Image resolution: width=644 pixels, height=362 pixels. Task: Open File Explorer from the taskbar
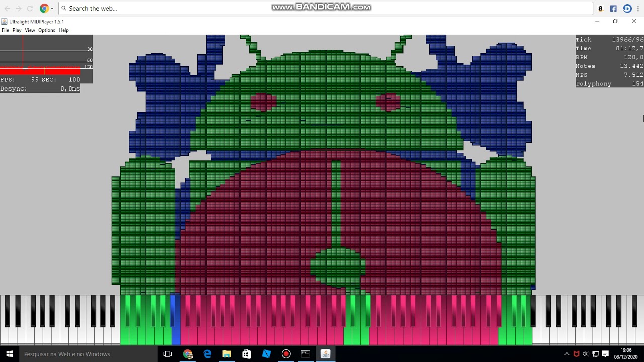(x=227, y=354)
